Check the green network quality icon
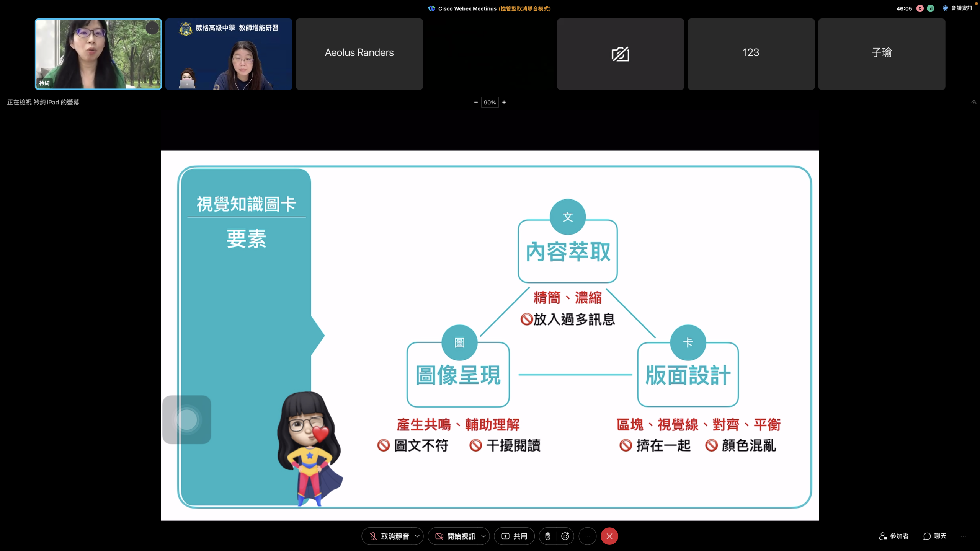 click(x=931, y=8)
